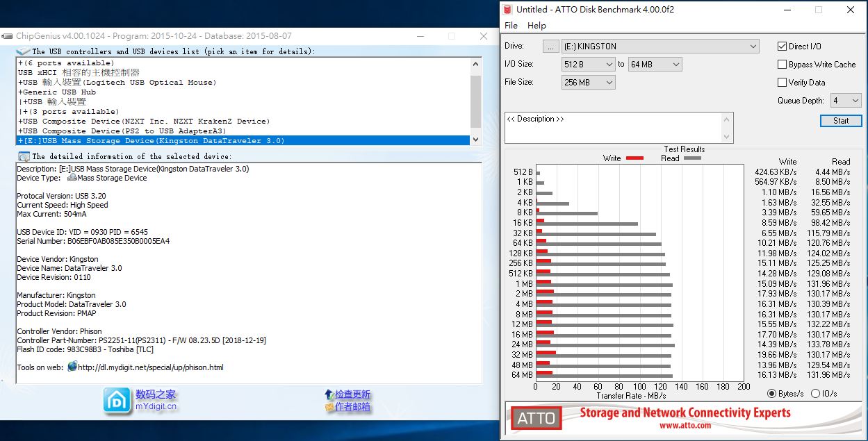This screenshot has height=441, width=868.
Task: Toggle the Bypass Write Cache checkbox
Action: click(783, 65)
